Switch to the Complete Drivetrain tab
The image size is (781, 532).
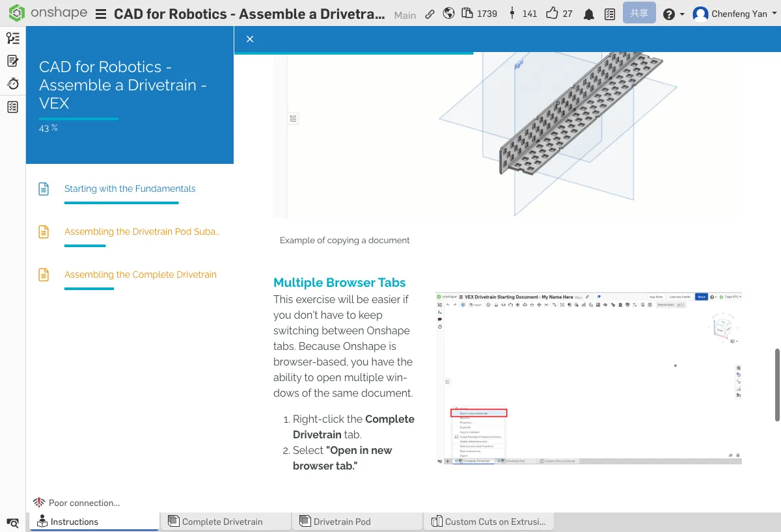[x=222, y=522]
